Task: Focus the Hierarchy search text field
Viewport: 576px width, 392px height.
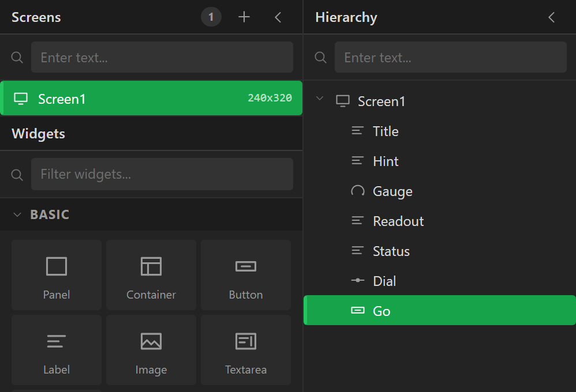Action: coord(450,57)
